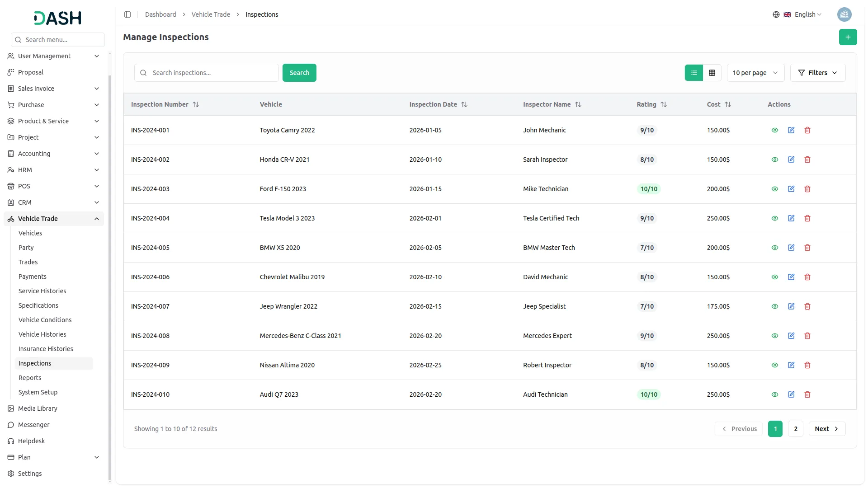868x488 pixels.
Task: Edit the Toyota Camry 2022 inspection
Action: coord(791,130)
